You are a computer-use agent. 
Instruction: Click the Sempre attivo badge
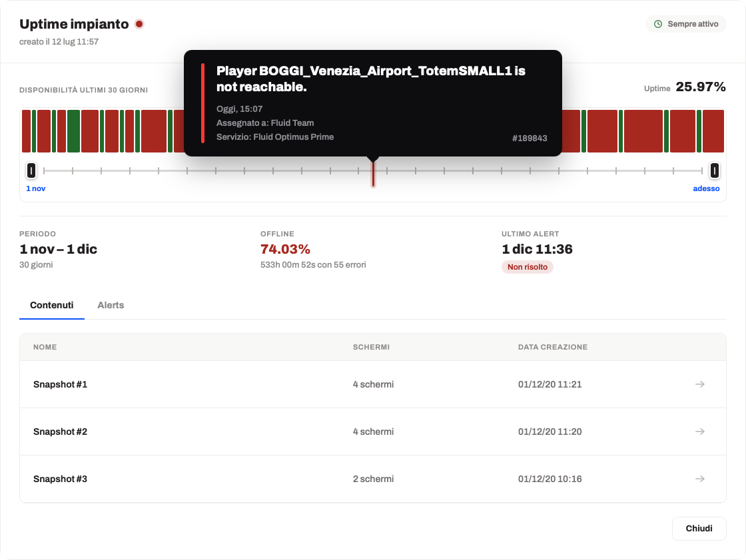685,24
